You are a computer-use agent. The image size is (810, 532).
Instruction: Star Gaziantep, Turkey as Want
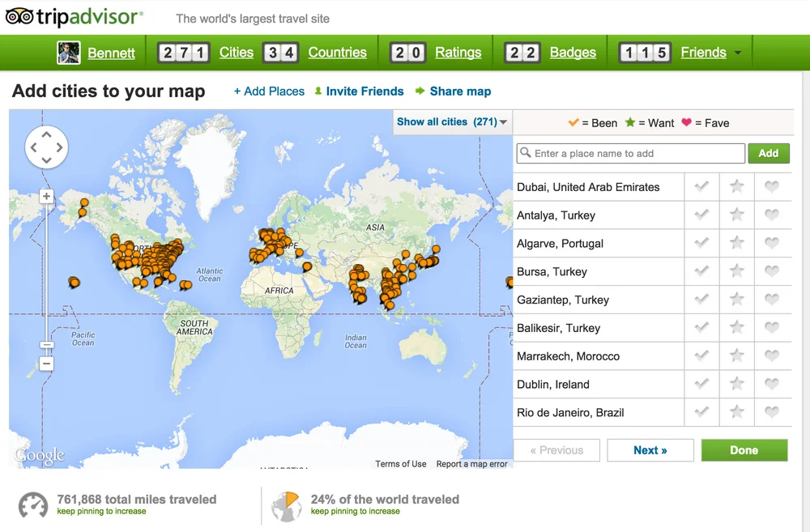click(x=736, y=299)
